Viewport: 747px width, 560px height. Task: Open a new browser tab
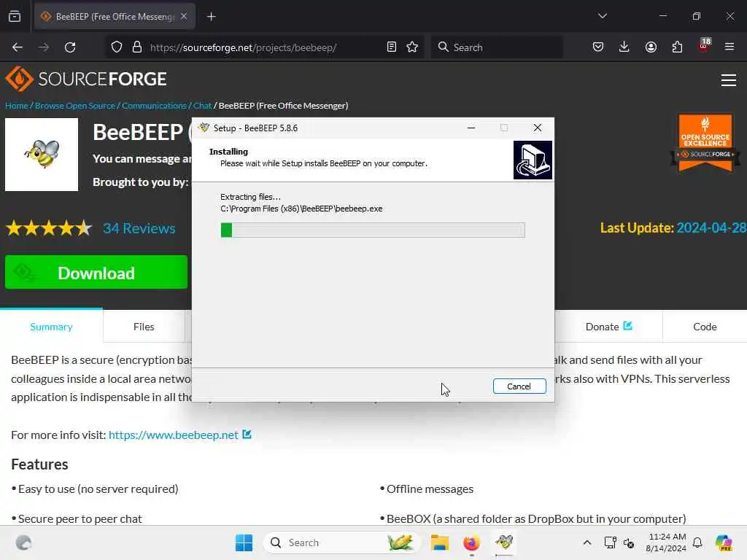(211, 17)
